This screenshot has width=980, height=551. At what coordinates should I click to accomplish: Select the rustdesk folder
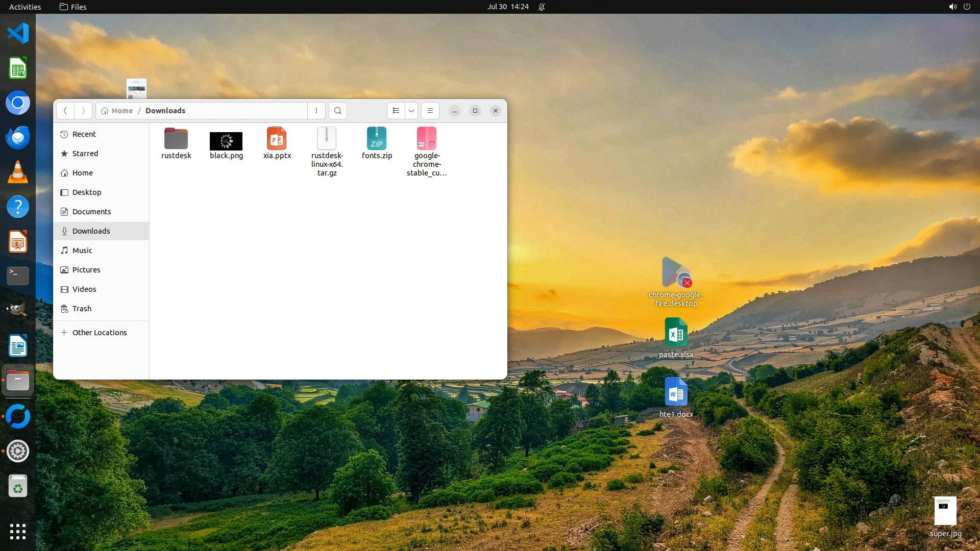pyautogui.click(x=176, y=139)
